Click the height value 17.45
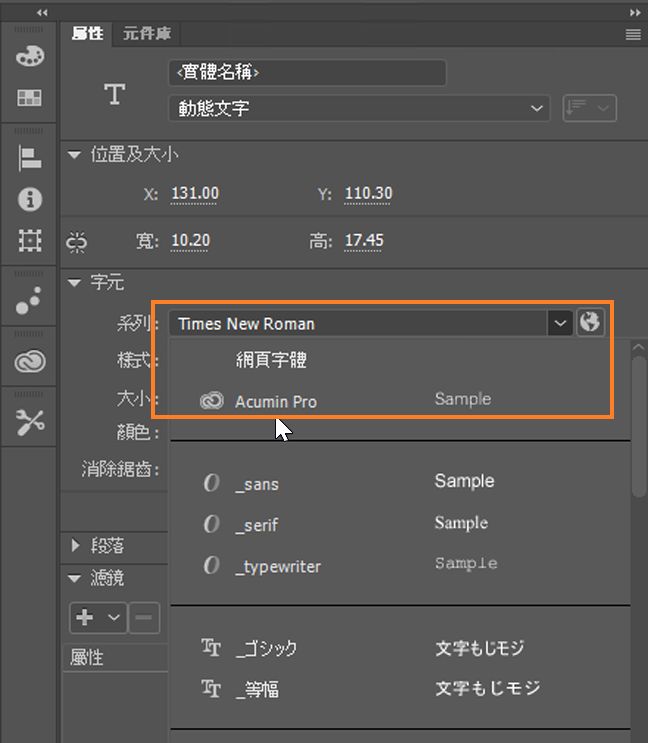Screen dimensions: 648x743 [x=364, y=241]
